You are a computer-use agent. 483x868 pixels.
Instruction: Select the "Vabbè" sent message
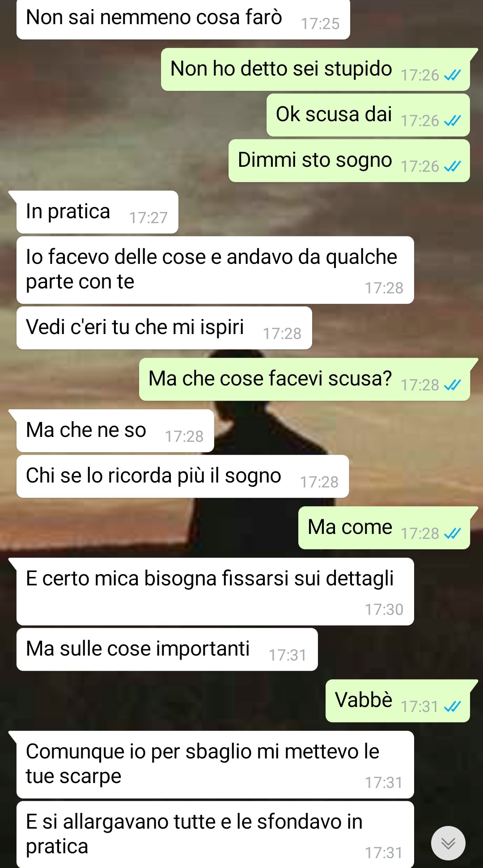coord(398,701)
